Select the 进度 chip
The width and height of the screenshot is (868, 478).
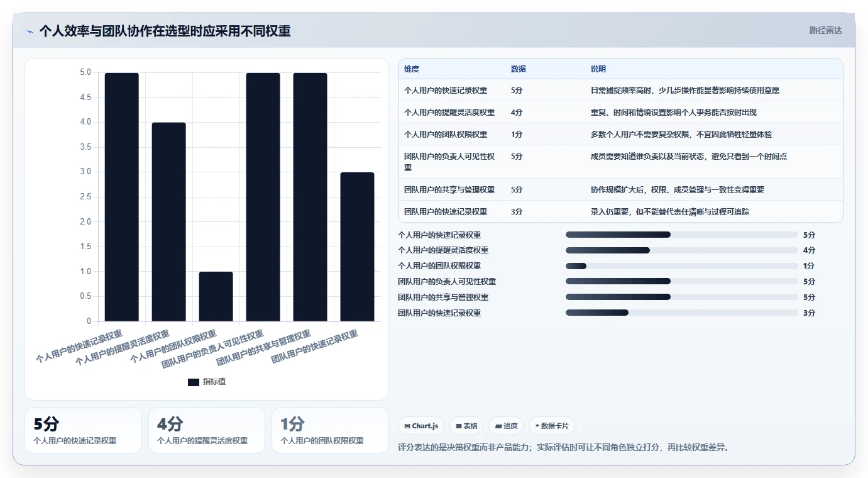point(506,426)
